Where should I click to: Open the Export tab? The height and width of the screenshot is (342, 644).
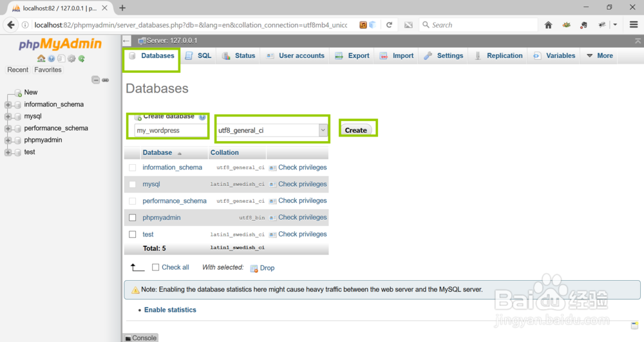352,56
